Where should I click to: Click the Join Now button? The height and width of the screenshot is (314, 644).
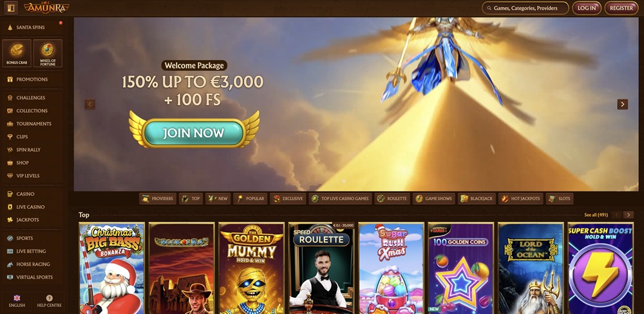[x=194, y=133]
